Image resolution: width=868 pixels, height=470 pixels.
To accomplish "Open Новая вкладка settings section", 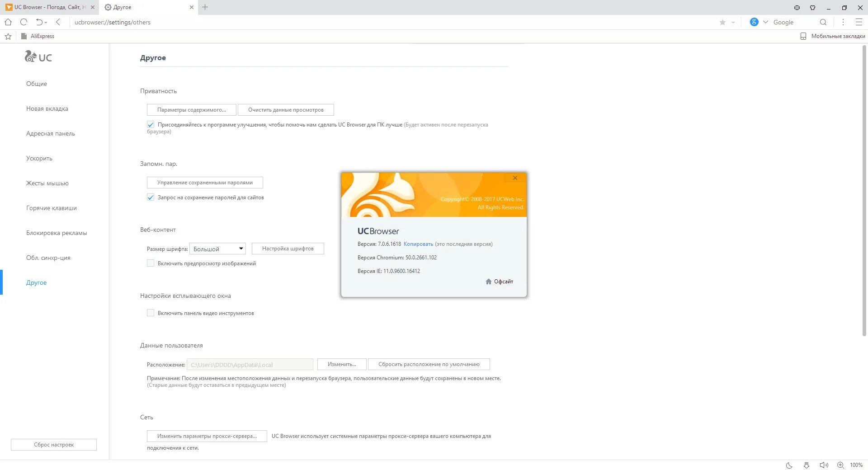I will point(47,108).
